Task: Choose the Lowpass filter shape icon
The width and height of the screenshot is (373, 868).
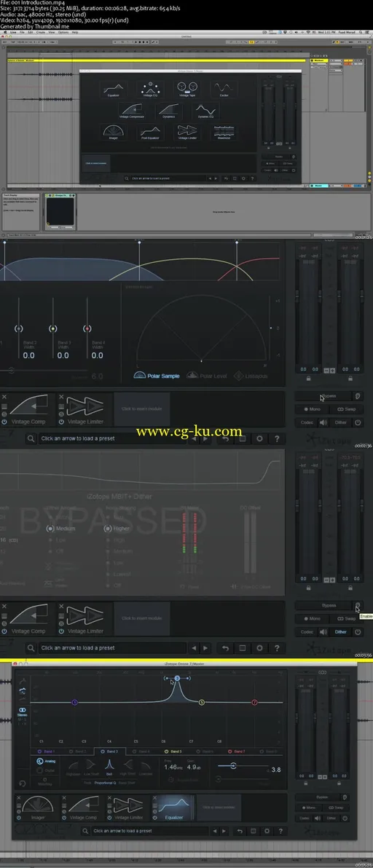Action: (145, 768)
